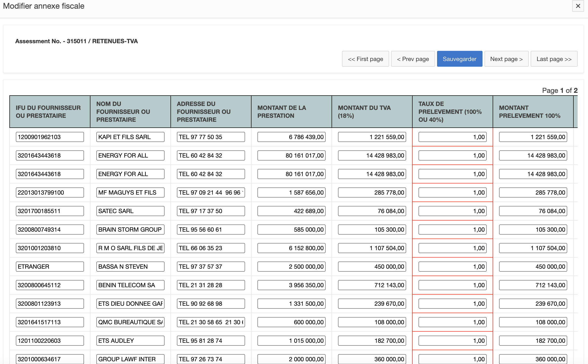The image size is (588, 364).
Task: Click the ETRANGER IFU field
Action: [x=50, y=267]
